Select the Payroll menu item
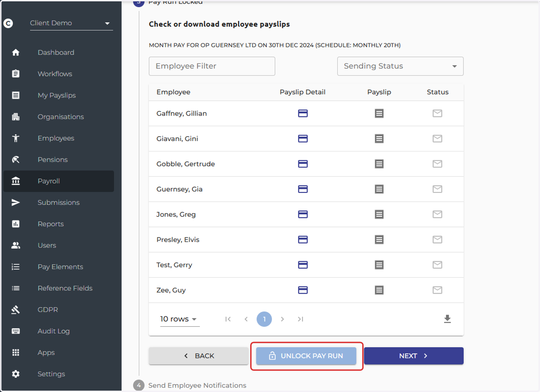Image resolution: width=540 pixels, height=392 pixels. pyautogui.click(x=58, y=181)
